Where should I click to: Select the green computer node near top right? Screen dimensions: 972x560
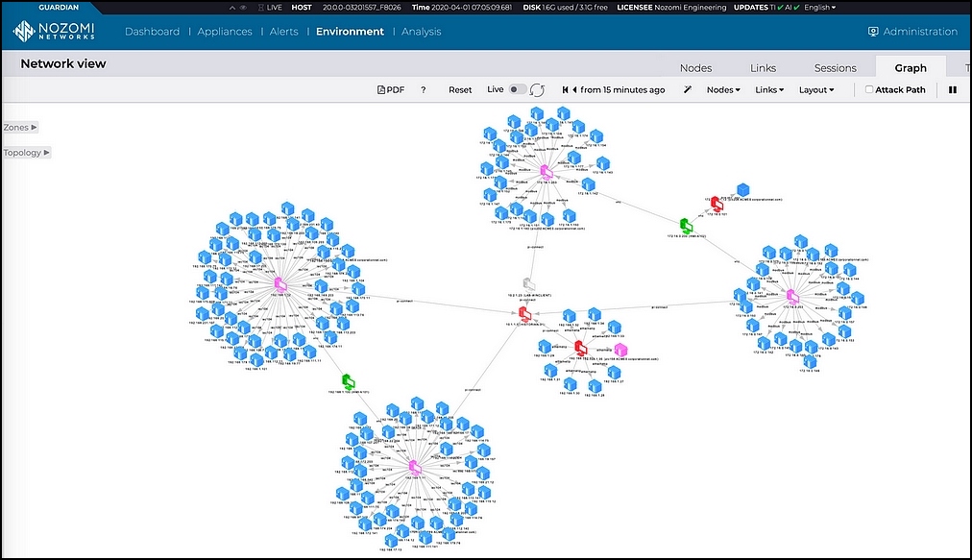[686, 225]
